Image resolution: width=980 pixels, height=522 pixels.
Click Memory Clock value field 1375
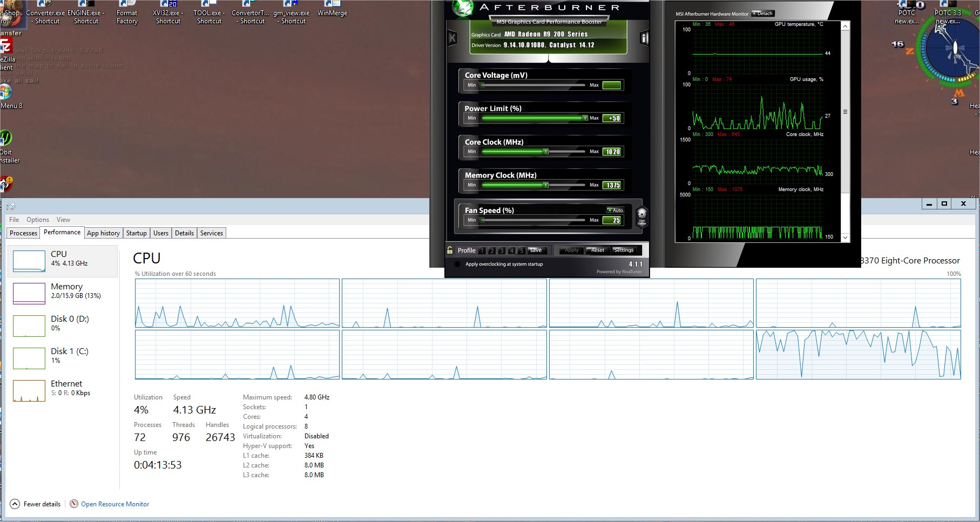(x=612, y=185)
